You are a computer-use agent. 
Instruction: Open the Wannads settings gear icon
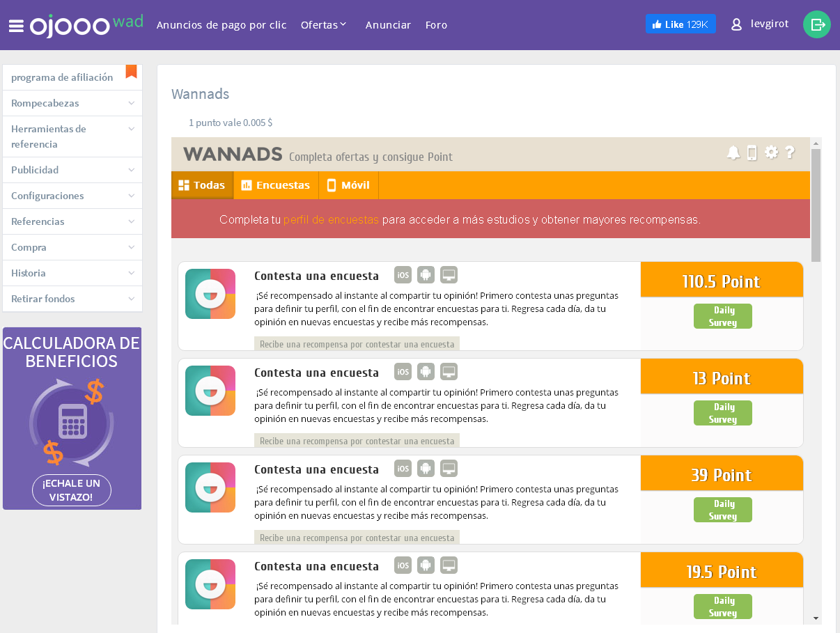[771, 152]
